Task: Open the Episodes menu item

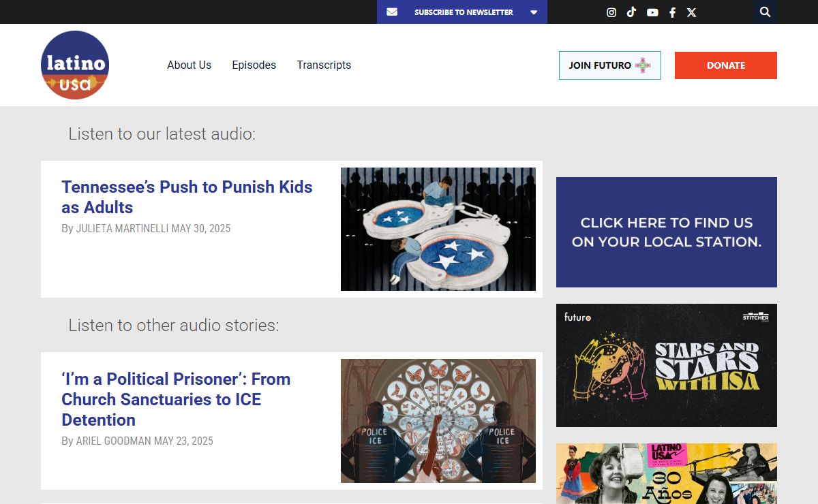Action: click(254, 65)
